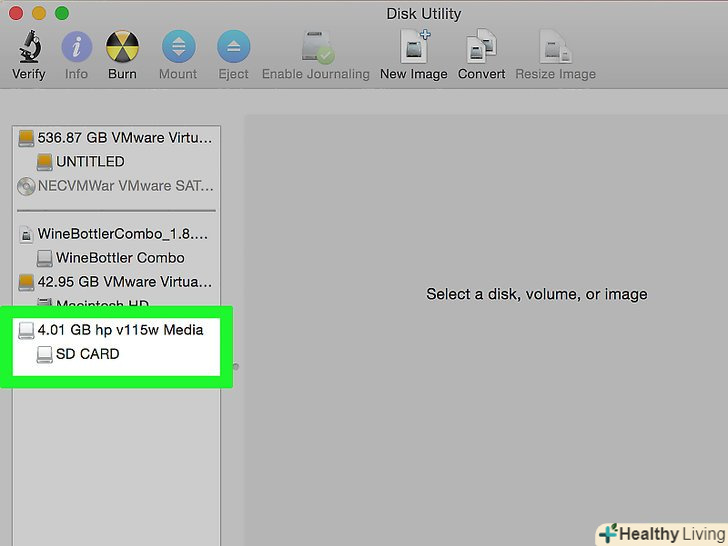The image size is (728, 546).
Task: Select the 536.87 GB VMware disk icon
Action: (26, 138)
